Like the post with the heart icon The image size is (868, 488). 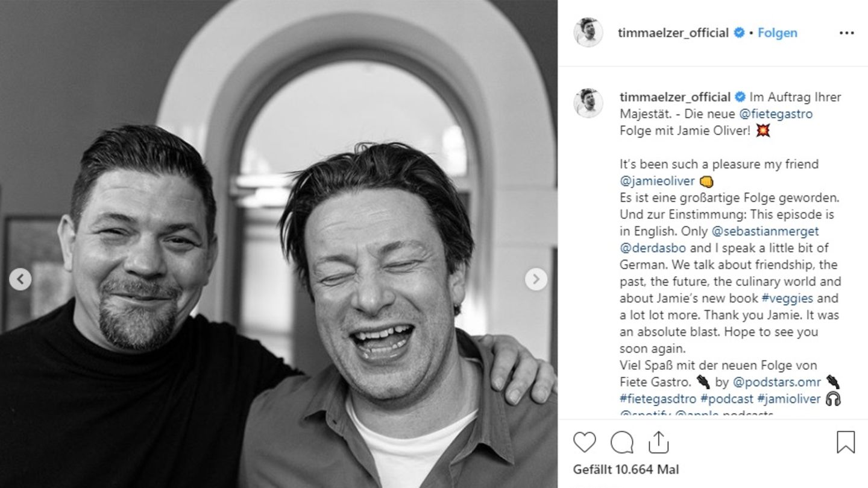point(584,443)
